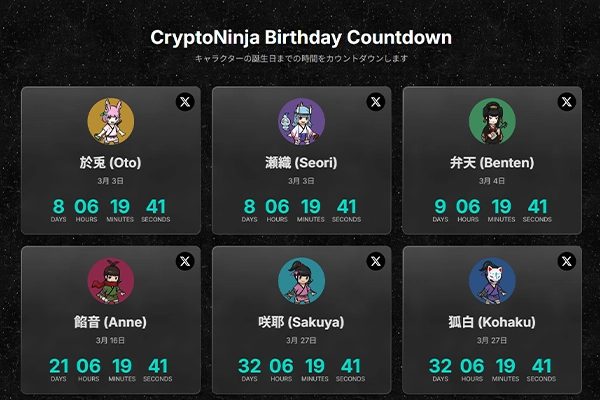The image size is (600, 400).
Task: Click Kohaku's 3月 27日 birthday date
Action: 492,340
